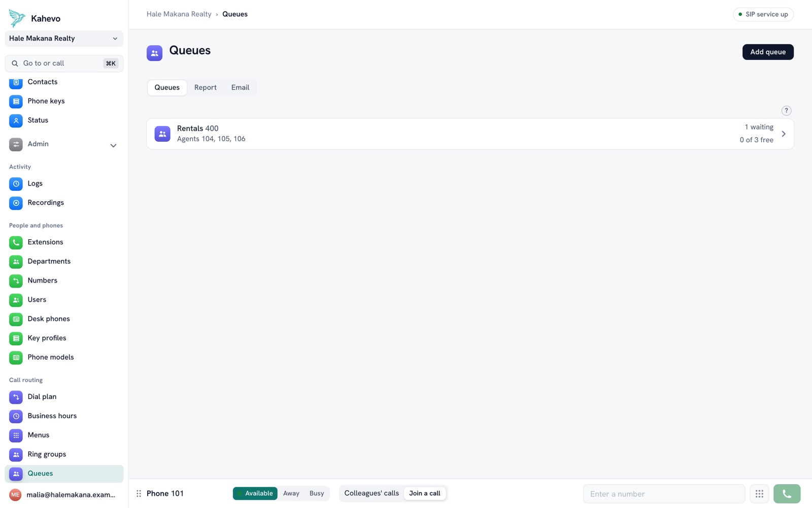This screenshot has height=508, width=812.
Task: Open the Departments page
Action: [64, 262]
